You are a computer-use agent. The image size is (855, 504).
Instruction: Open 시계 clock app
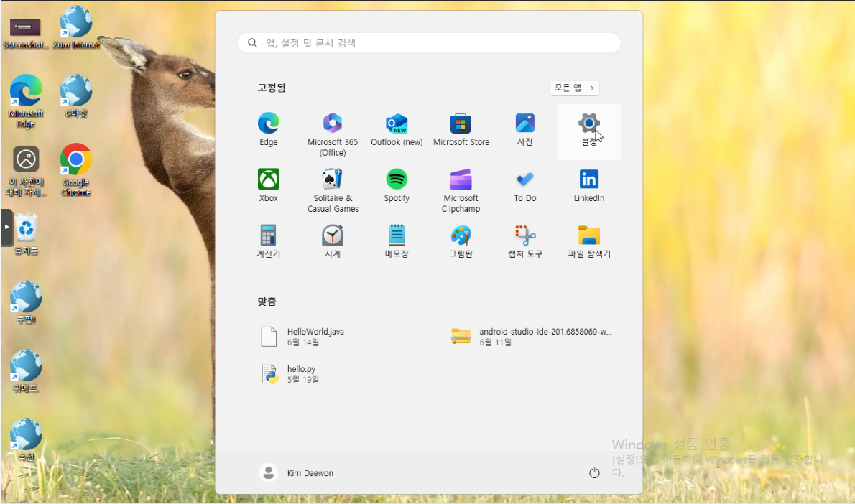[333, 241]
